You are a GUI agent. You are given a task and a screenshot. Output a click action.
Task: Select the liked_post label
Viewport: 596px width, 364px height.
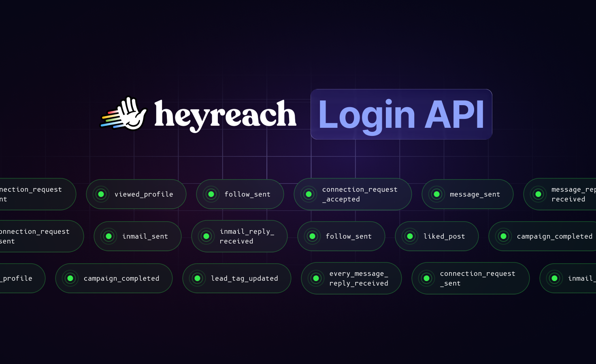point(444,237)
